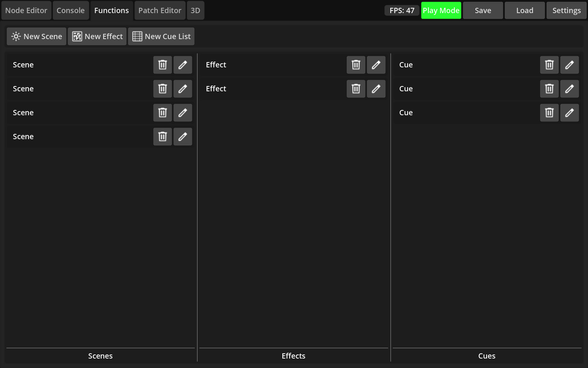Viewport: 588px width, 368px height.
Task: Delete the third Cue row
Action: (x=549, y=113)
